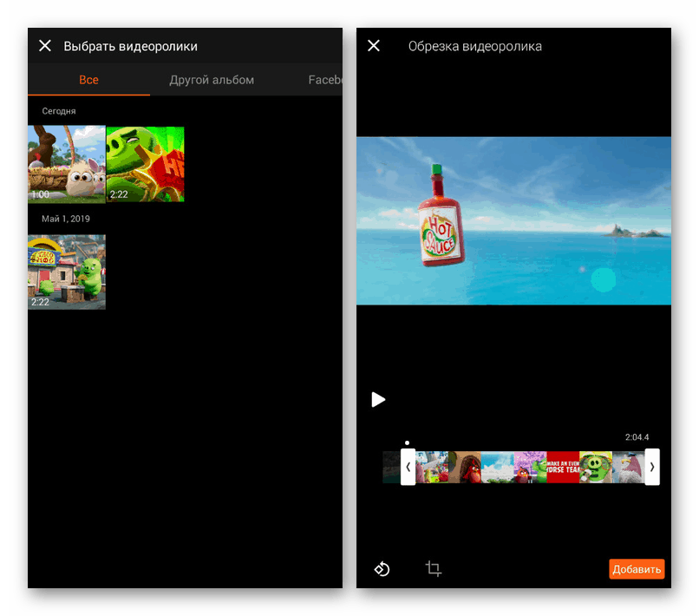Tap the crop frame icon
699x616 pixels.
coord(434,569)
